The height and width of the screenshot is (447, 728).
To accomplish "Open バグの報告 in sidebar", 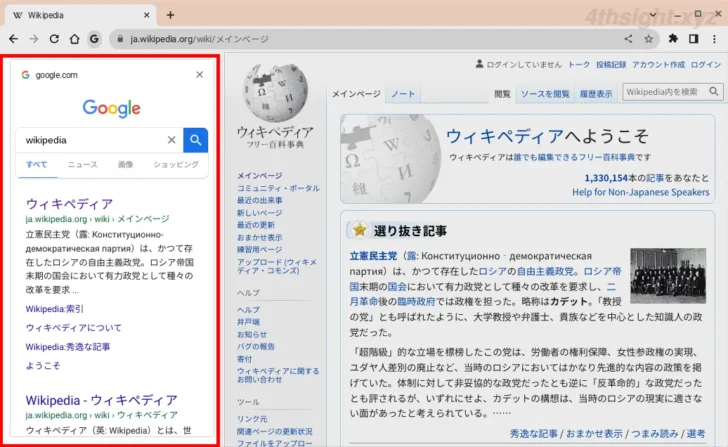I will [256, 346].
